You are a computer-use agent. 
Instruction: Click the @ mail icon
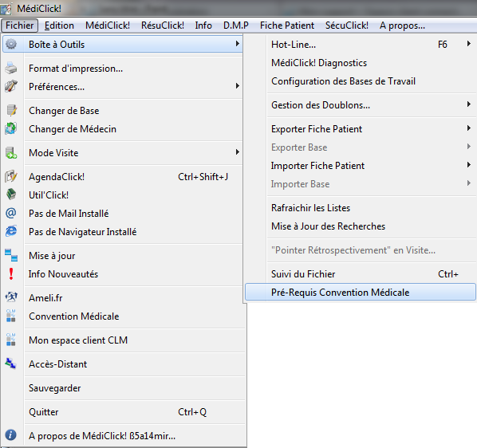11,213
